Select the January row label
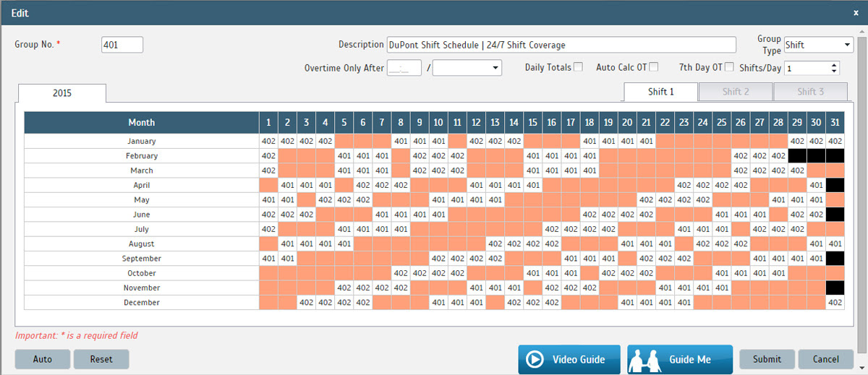This screenshot has width=868, height=375. (142, 141)
